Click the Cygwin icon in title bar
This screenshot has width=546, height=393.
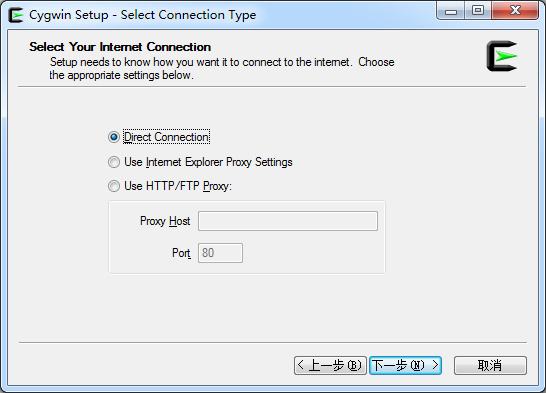16,15
